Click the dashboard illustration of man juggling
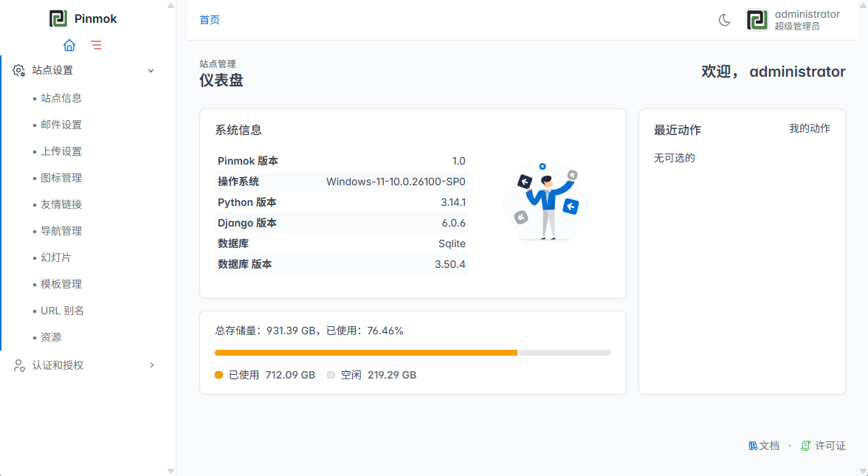868x476 pixels. [546, 202]
